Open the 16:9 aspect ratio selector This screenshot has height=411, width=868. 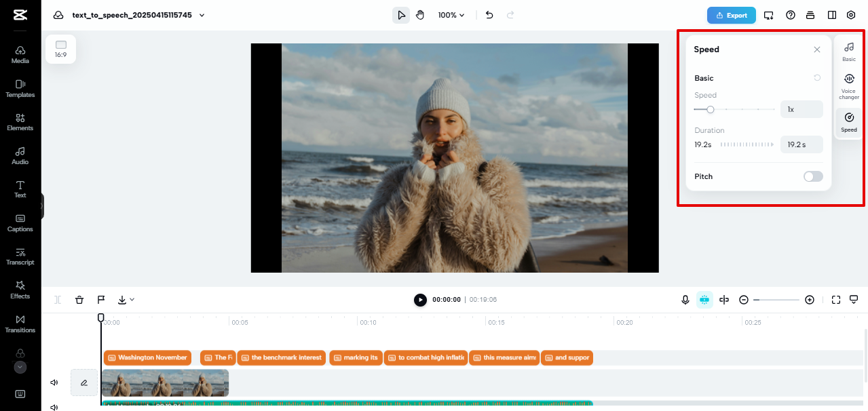(61, 49)
